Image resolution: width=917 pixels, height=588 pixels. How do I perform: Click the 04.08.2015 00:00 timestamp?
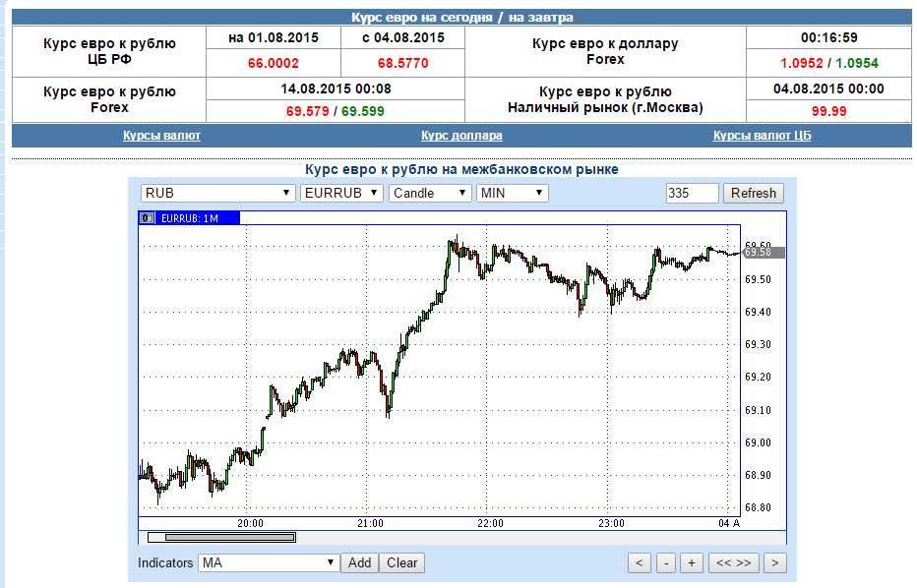click(828, 88)
